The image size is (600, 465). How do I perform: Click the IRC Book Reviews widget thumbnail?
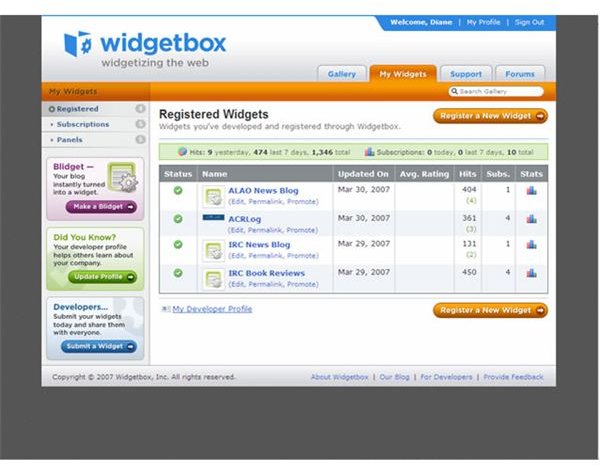click(213, 279)
